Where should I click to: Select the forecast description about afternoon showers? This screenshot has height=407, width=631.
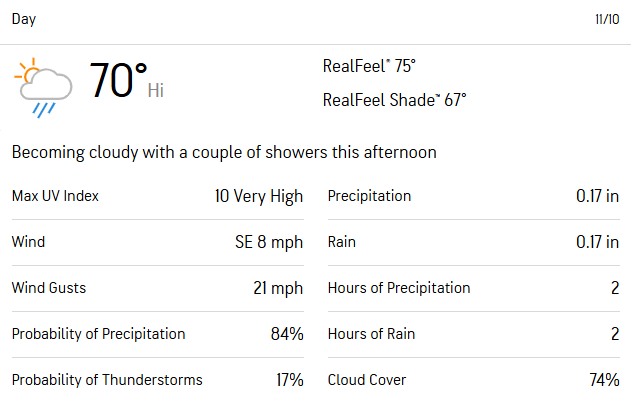[x=224, y=153]
